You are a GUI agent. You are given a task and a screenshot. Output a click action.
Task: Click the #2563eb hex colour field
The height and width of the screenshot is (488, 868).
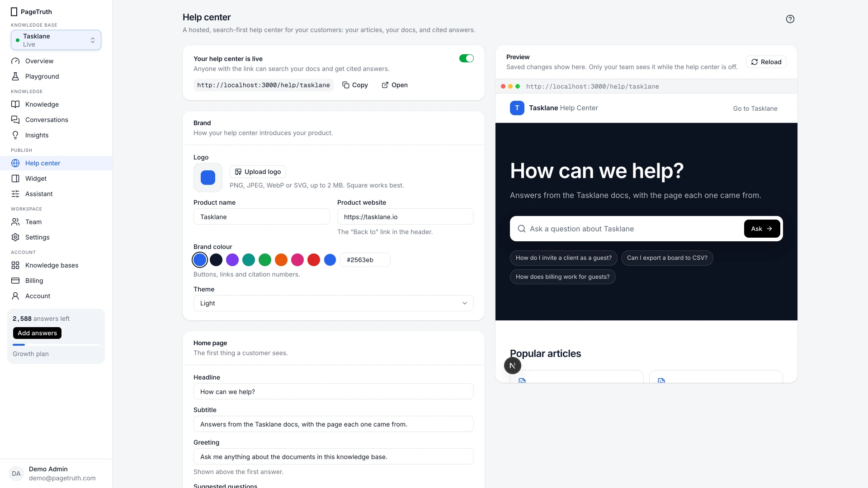click(x=365, y=260)
